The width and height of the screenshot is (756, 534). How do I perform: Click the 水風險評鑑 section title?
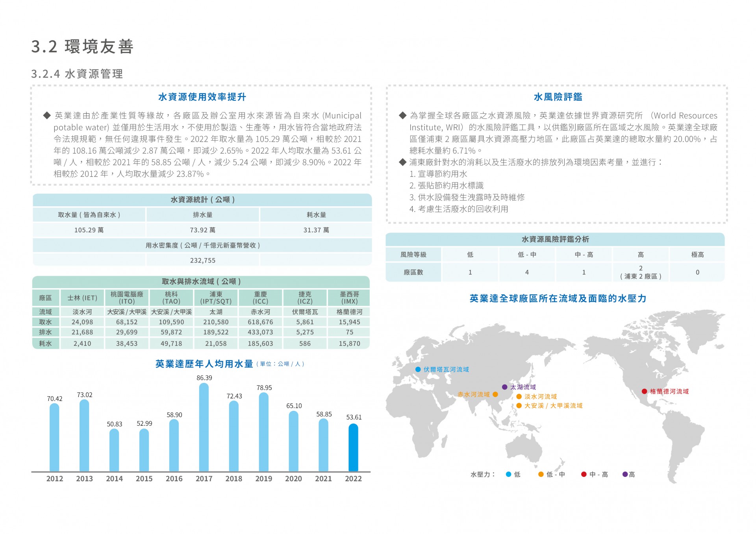[558, 97]
